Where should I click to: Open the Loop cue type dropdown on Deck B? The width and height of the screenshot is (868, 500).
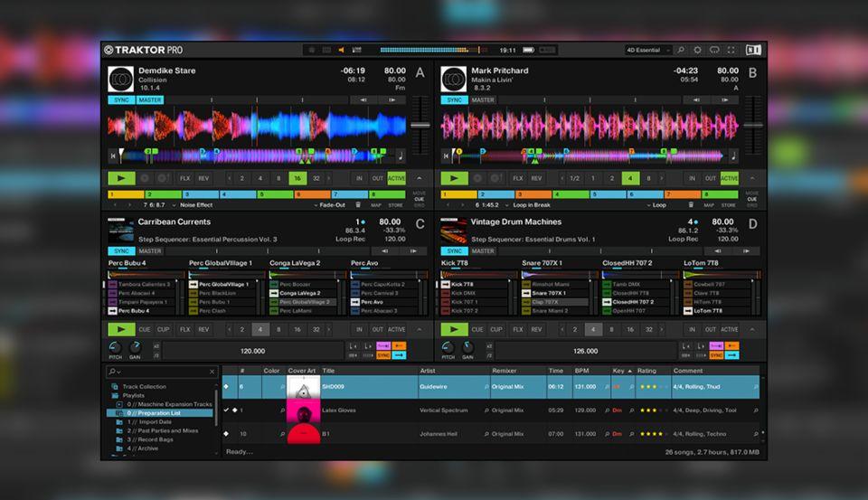point(656,205)
